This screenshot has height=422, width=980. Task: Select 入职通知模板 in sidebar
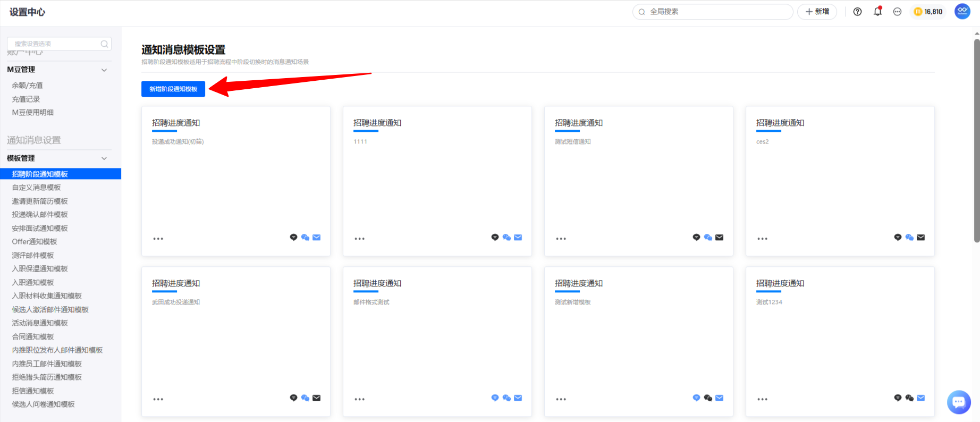[x=33, y=283]
